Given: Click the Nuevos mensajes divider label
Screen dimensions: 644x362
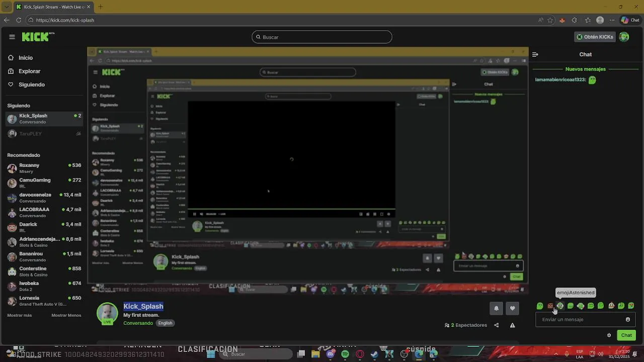Looking at the screenshot, I should [x=586, y=69].
